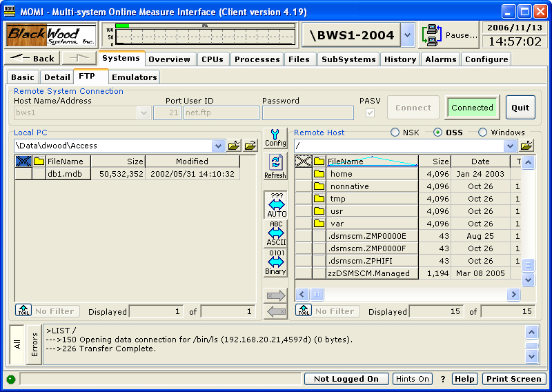
Task: Switch to the Emulators tab
Action: pyautogui.click(x=135, y=77)
